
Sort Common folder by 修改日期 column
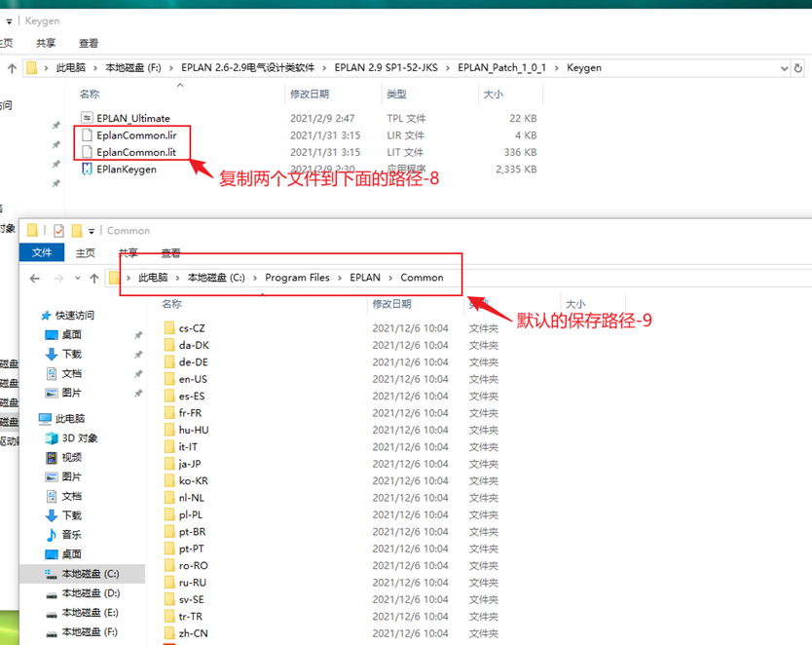pos(392,304)
